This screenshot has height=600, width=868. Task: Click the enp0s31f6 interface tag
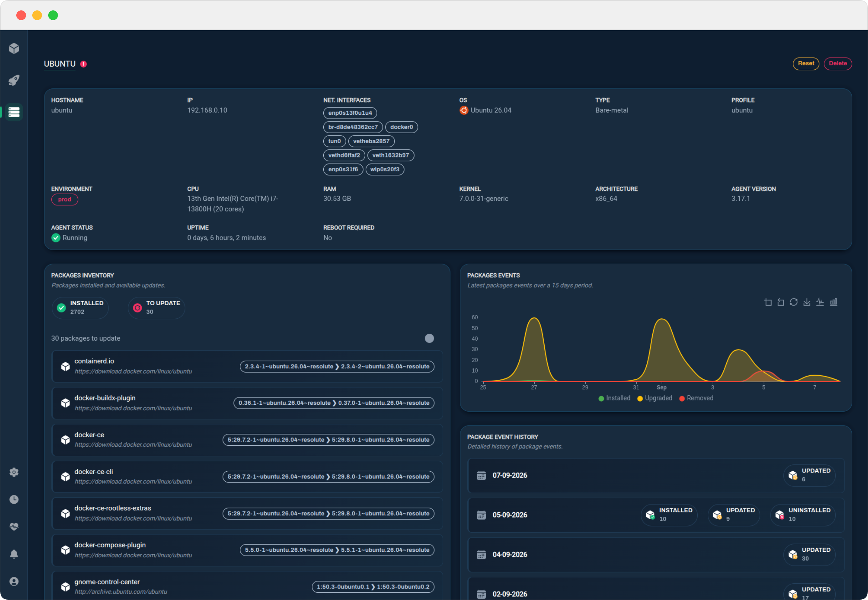pyautogui.click(x=343, y=169)
